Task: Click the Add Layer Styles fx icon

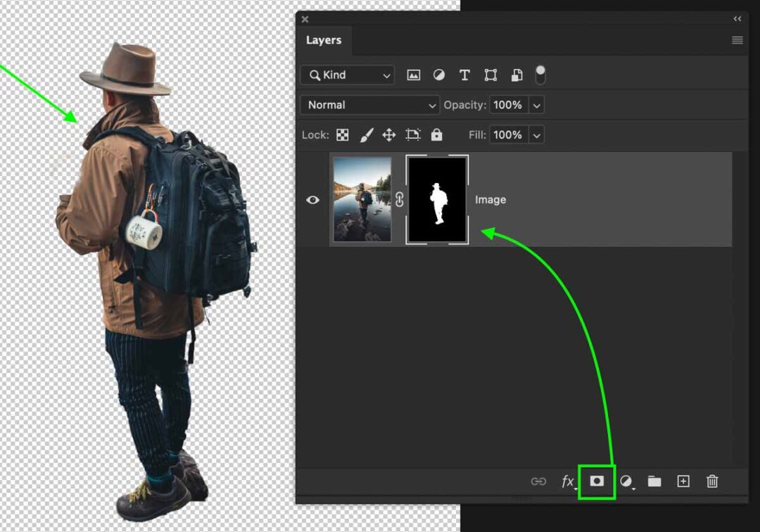Action: point(568,481)
